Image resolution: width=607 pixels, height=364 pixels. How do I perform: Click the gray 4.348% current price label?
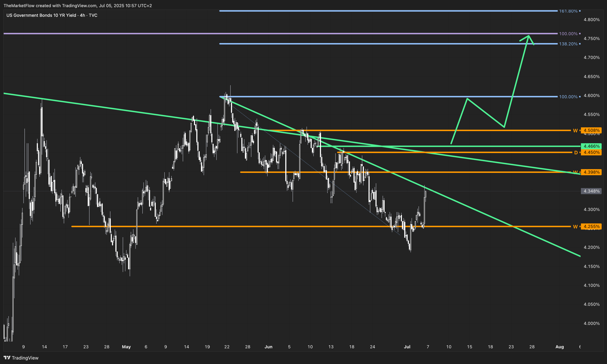[591, 191]
